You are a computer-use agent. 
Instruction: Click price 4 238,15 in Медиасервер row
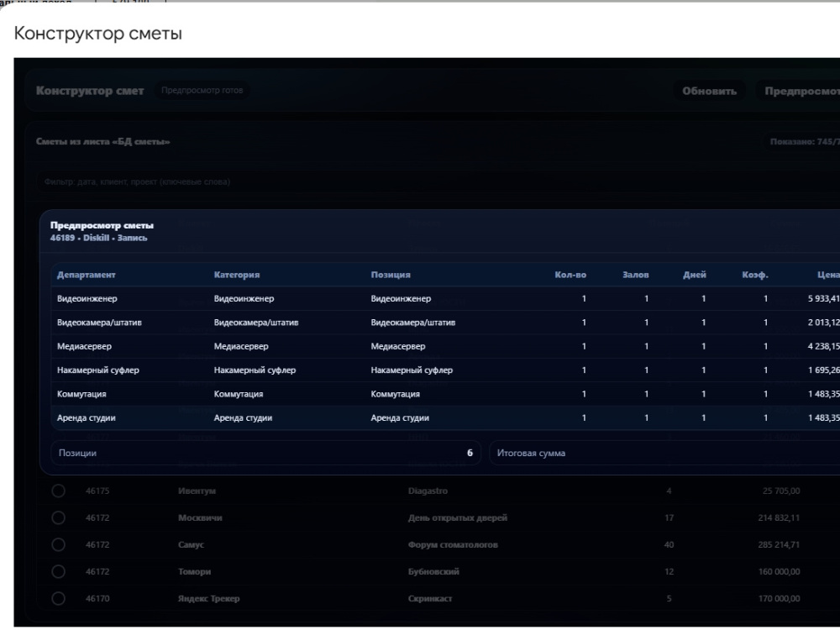click(x=824, y=346)
